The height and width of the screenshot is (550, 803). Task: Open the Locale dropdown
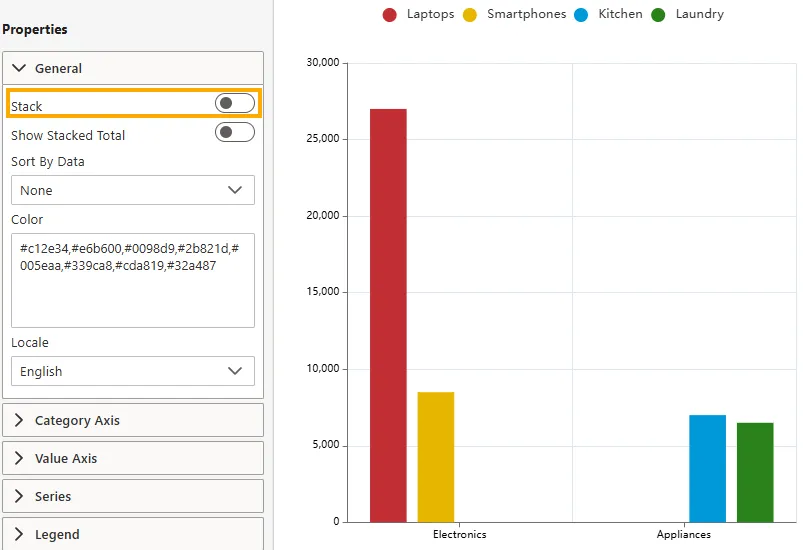click(x=133, y=371)
